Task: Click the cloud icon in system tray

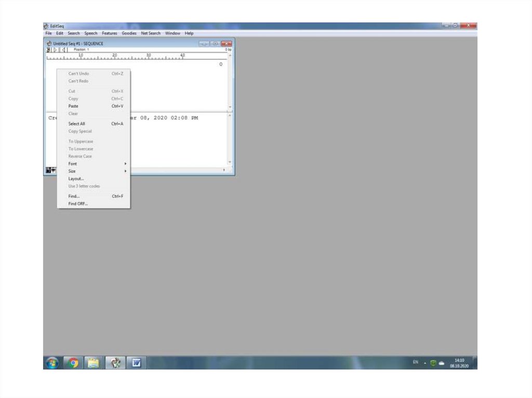Action: (442, 363)
